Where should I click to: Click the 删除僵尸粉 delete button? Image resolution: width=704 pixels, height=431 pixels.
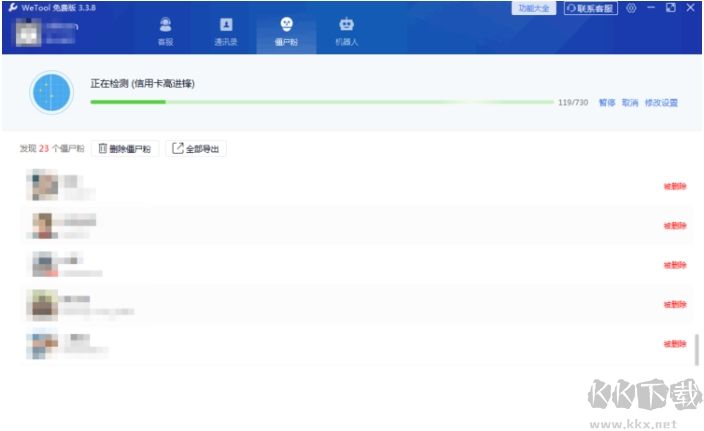(x=125, y=149)
